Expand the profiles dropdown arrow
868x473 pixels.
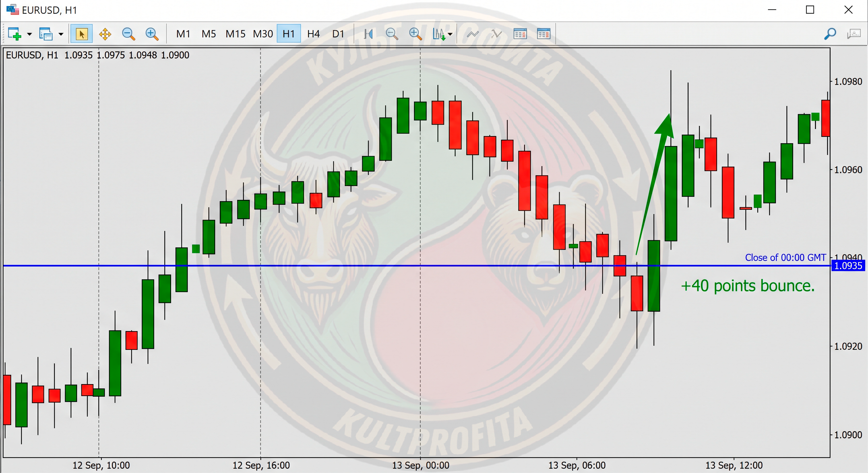tap(61, 34)
